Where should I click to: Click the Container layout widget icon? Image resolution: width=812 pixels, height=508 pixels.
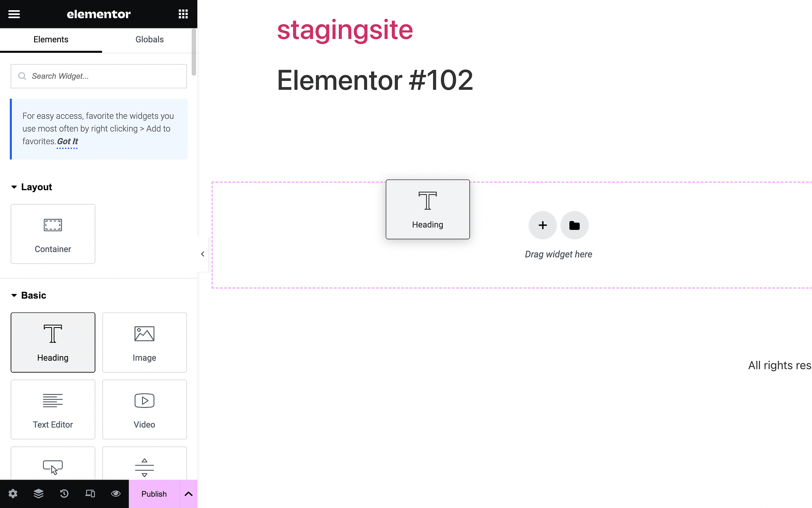53,225
